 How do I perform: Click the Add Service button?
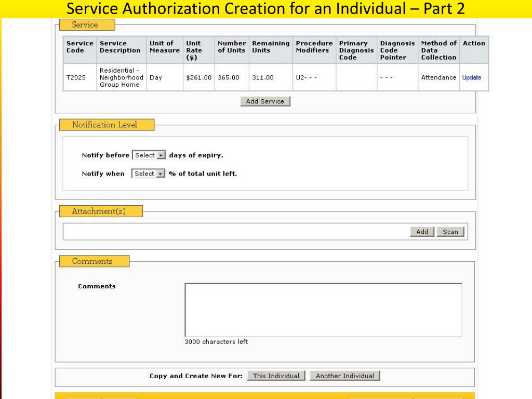tap(265, 102)
